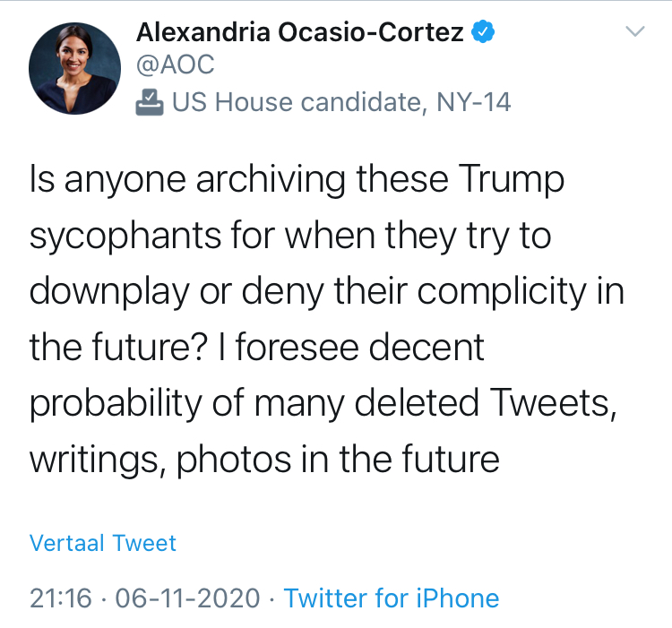The image size is (672, 628).
Task: Open the US House candidate, NY-14 label
Action: click(341, 102)
